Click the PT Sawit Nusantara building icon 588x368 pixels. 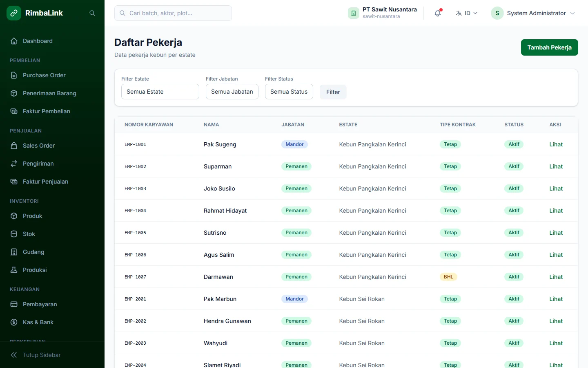(x=354, y=13)
